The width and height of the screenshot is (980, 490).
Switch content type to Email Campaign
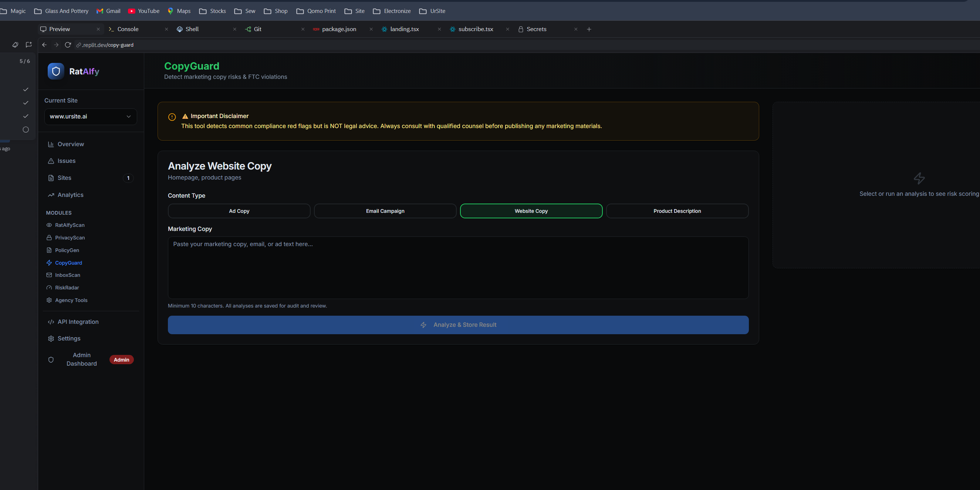[x=385, y=211]
